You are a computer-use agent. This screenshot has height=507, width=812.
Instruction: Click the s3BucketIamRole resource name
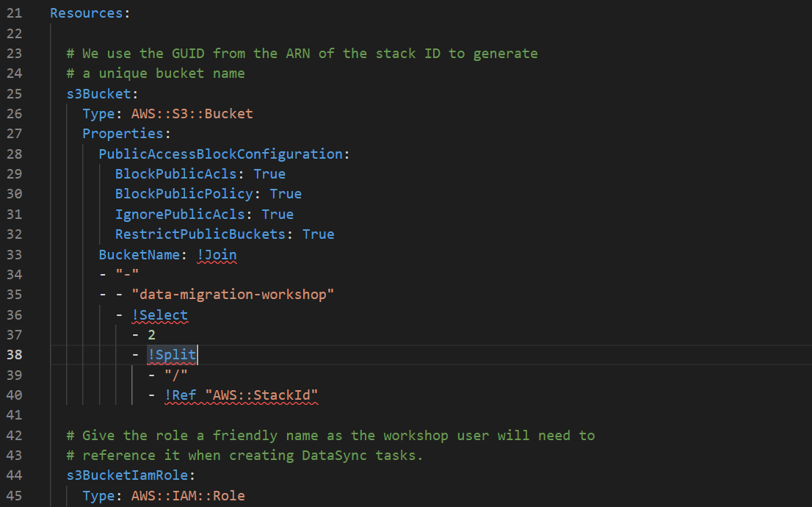[x=127, y=475]
